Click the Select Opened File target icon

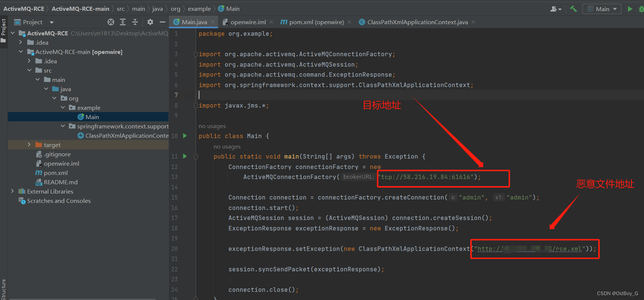coord(111,22)
